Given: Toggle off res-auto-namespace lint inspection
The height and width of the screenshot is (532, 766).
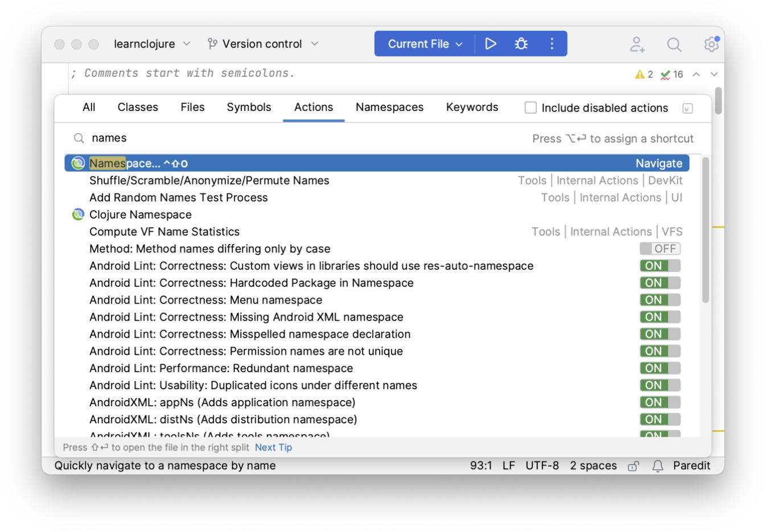Looking at the screenshot, I should (660, 266).
